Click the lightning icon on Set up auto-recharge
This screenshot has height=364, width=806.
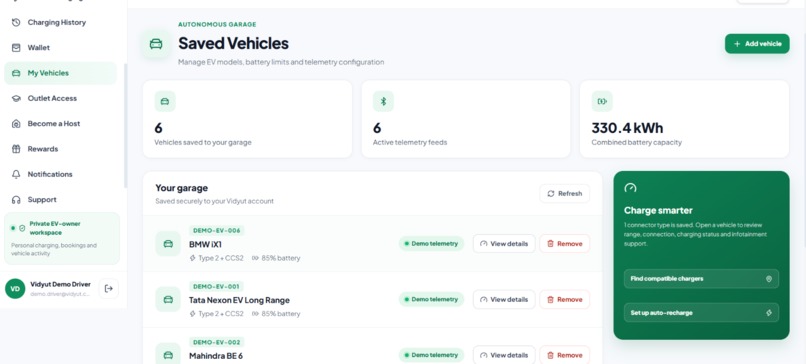tap(769, 313)
